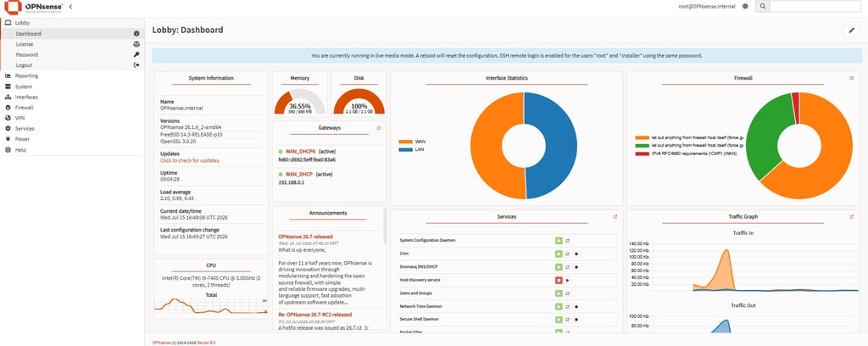Image resolution: width=868 pixels, height=346 pixels.
Task: Restart the Secure Shell Daemon
Action: tap(567, 320)
